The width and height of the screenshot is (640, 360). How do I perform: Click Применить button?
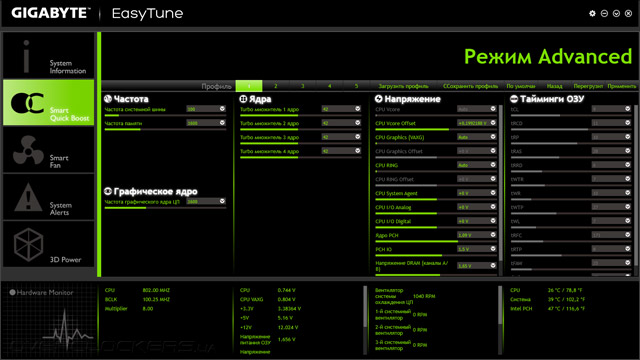pos(622,86)
